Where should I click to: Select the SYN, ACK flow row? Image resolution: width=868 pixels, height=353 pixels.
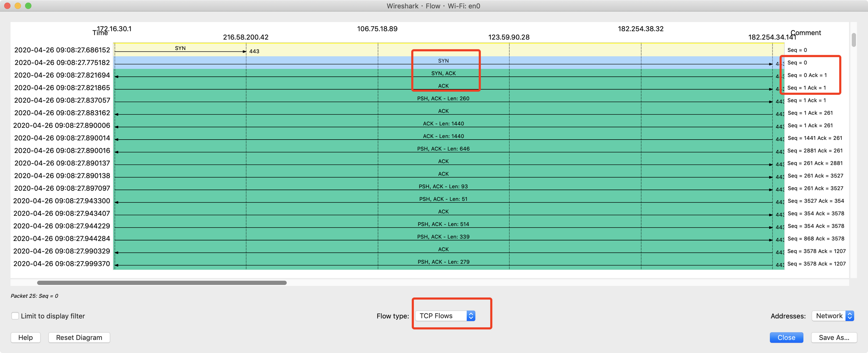tap(443, 74)
